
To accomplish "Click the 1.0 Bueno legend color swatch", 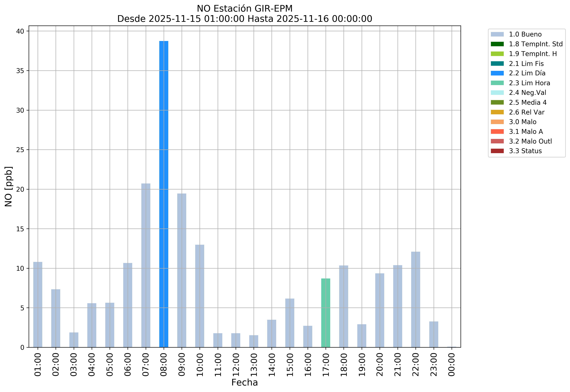I will [497, 34].
